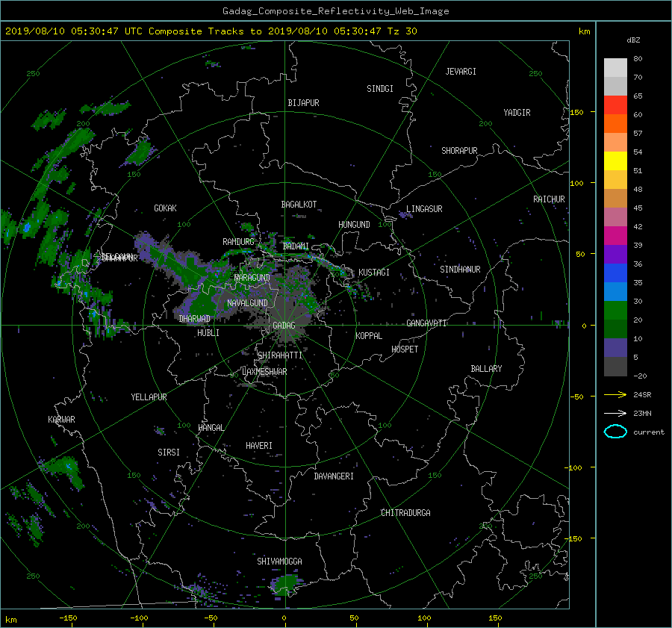
Task: Click the BIJAPUR city label
Action: click(x=303, y=103)
